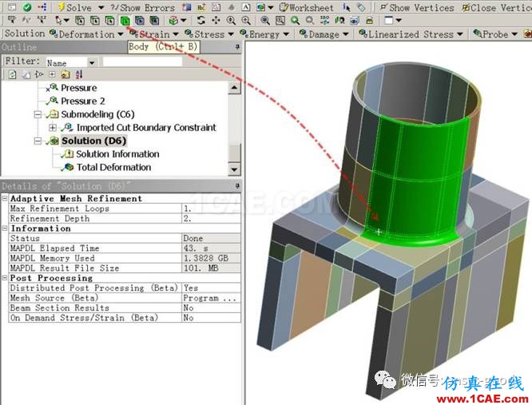Open the Linearized Stress menu
Screen dimensions: 532x405
click(x=411, y=34)
